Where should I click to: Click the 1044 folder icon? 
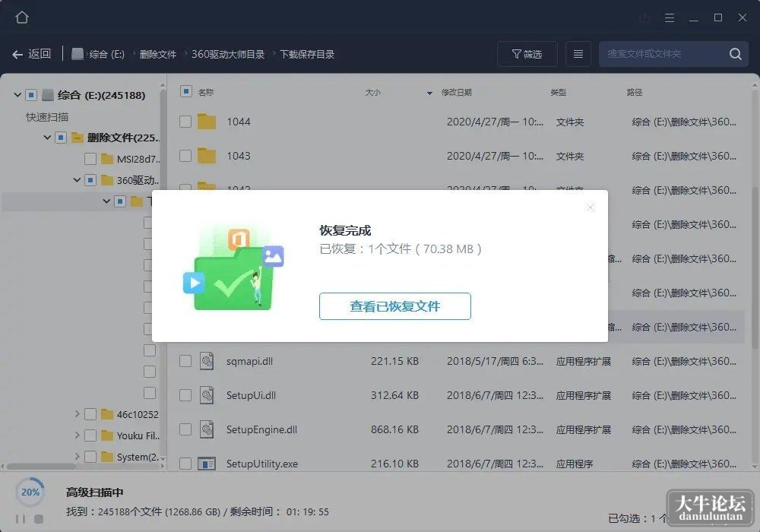pyautogui.click(x=207, y=121)
